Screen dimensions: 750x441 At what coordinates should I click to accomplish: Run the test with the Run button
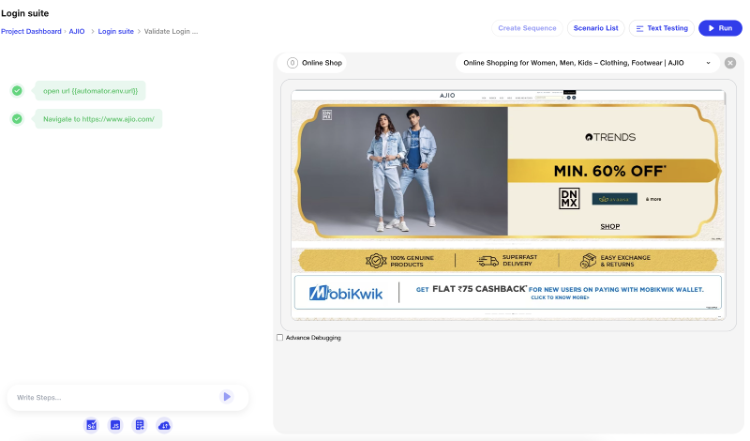pyautogui.click(x=720, y=28)
